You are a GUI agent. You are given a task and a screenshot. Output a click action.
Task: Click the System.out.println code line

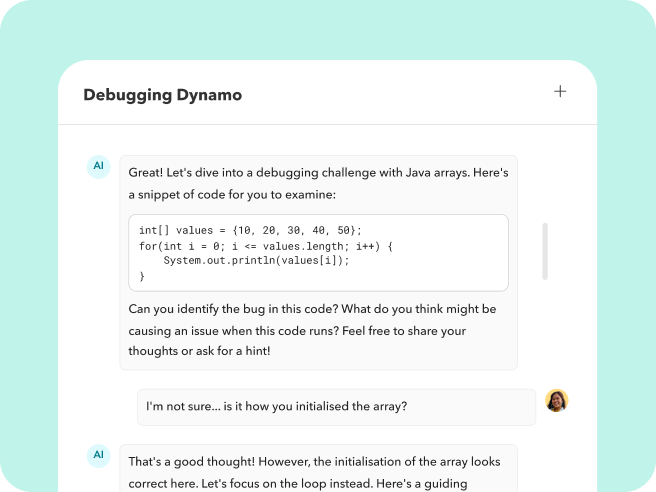pos(256,261)
